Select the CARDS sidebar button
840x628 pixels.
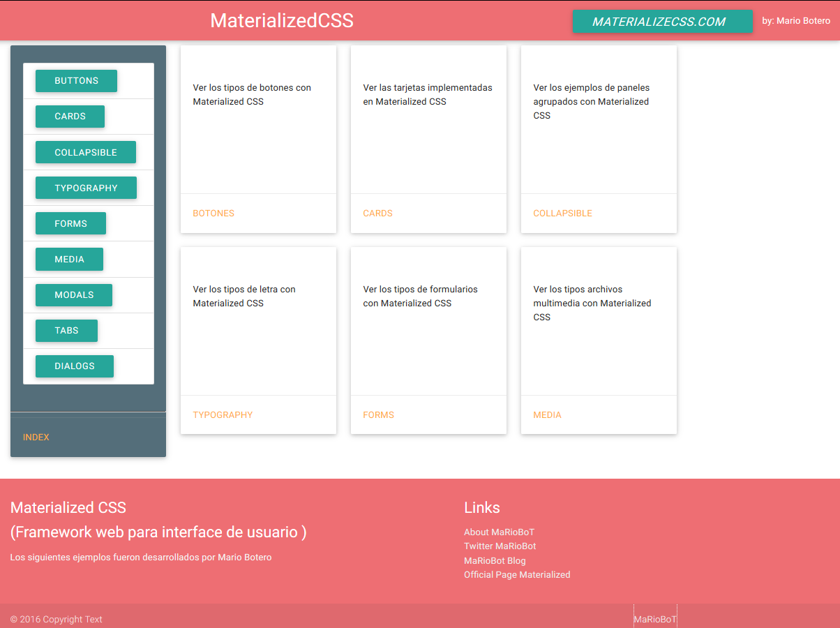[x=70, y=117]
